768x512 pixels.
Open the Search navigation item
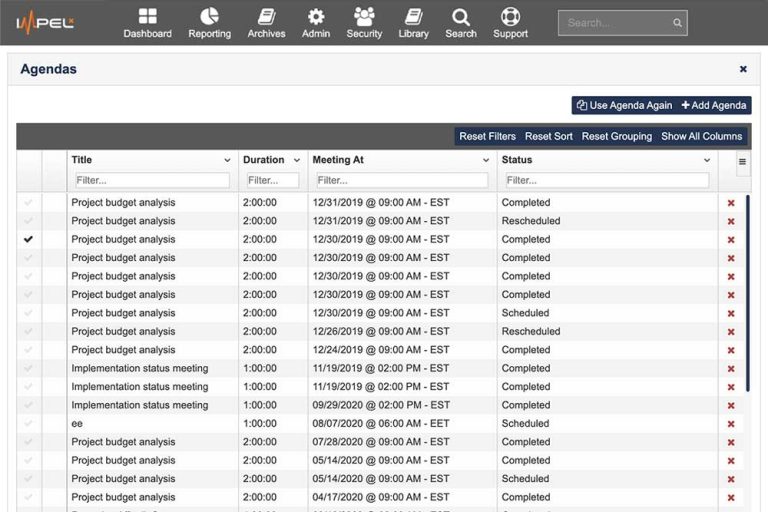461,23
